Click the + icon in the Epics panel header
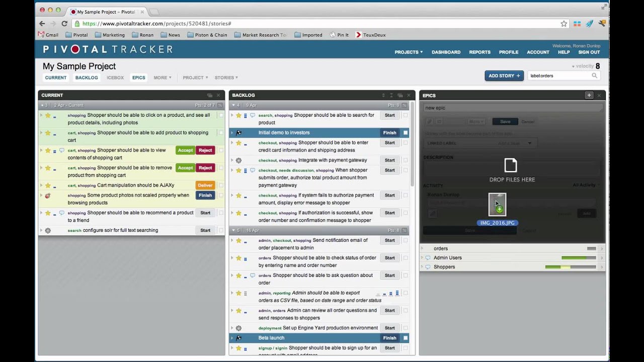Screen dimensions: 644x362 point(589,95)
